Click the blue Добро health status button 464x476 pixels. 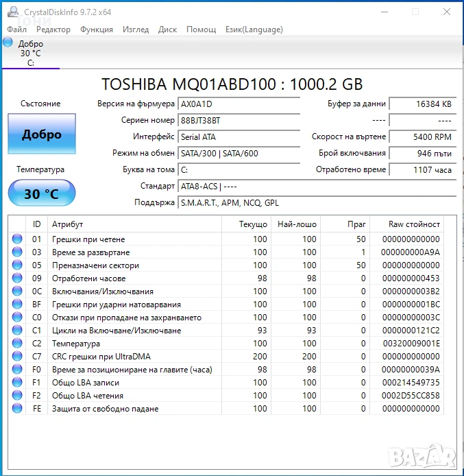point(42,134)
